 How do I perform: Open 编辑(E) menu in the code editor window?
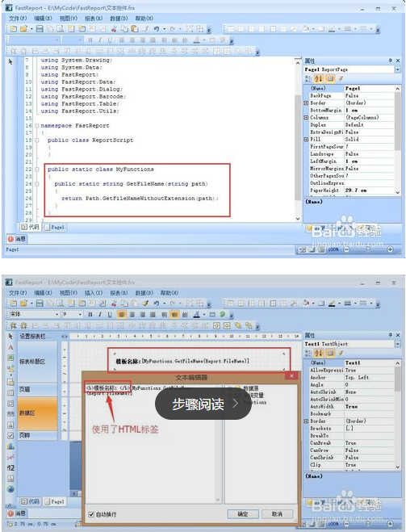(43, 19)
